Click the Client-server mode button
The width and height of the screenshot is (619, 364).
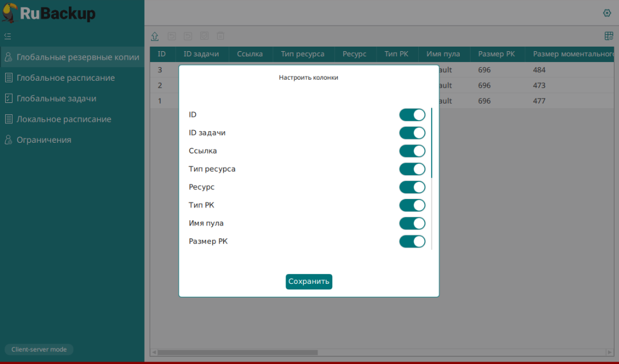point(39,350)
